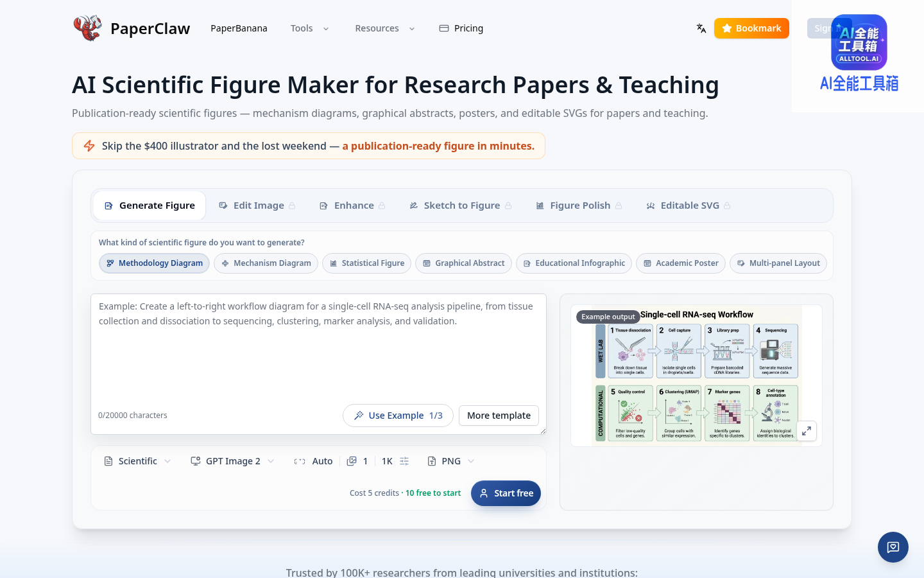Click the Start free button

coord(506,493)
